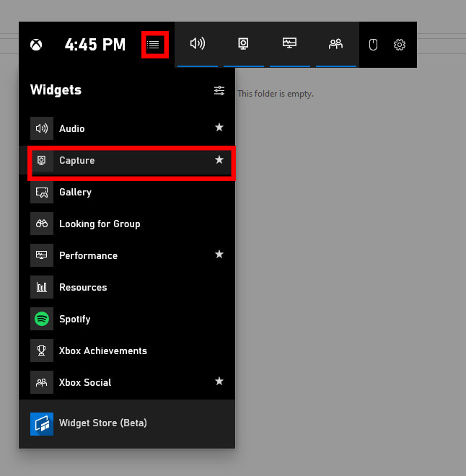Open the Audio widget from top bar
The width and height of the screenshot is (466, 476).
click(197, 44)
